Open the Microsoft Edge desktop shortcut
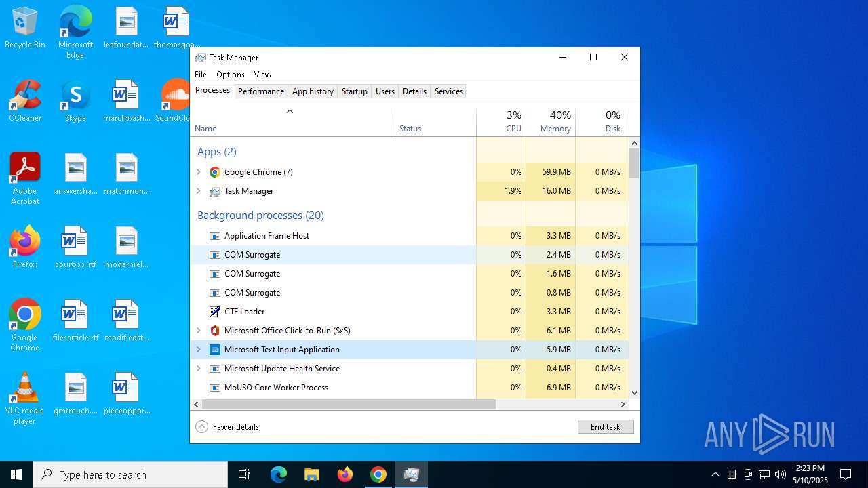Screen dimensions: 868x488 pos(75,32)
